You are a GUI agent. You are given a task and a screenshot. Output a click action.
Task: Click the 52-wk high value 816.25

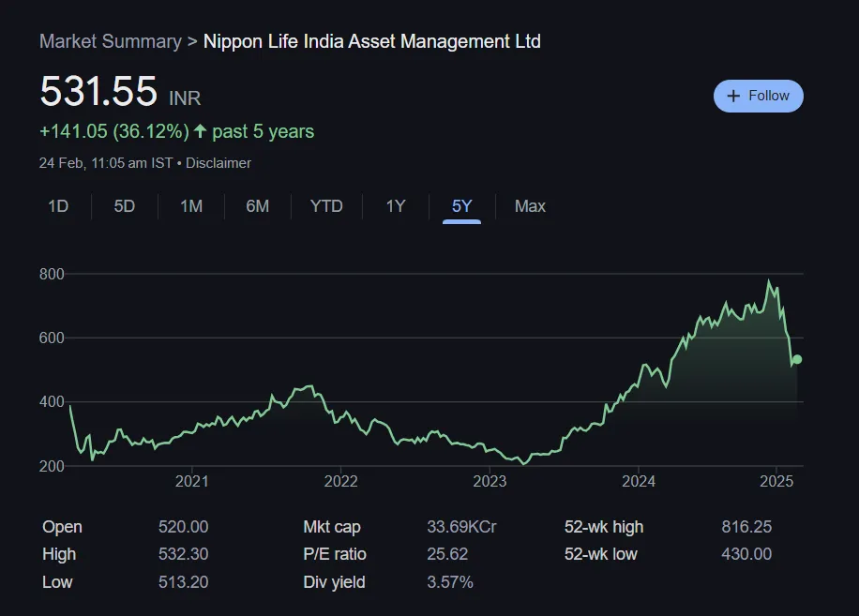pyautogui.click(x=746, y=527)
